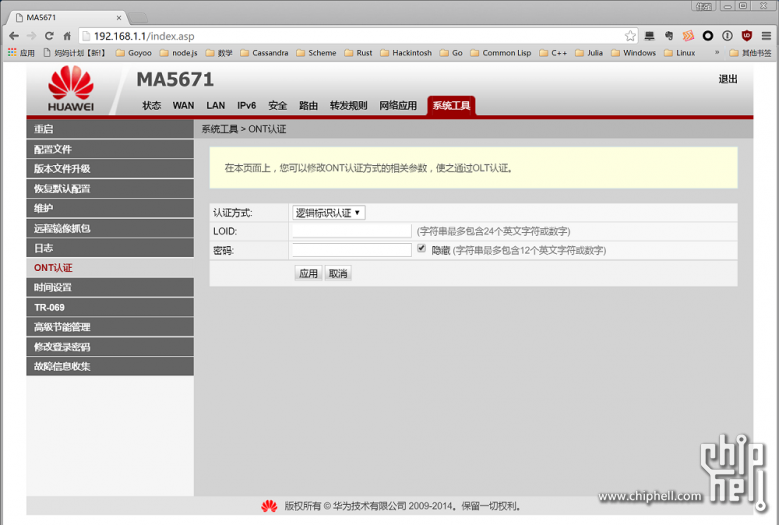Select 修改登录密码 in the sidebar
779x525 pixels.
tap(110, 347)
